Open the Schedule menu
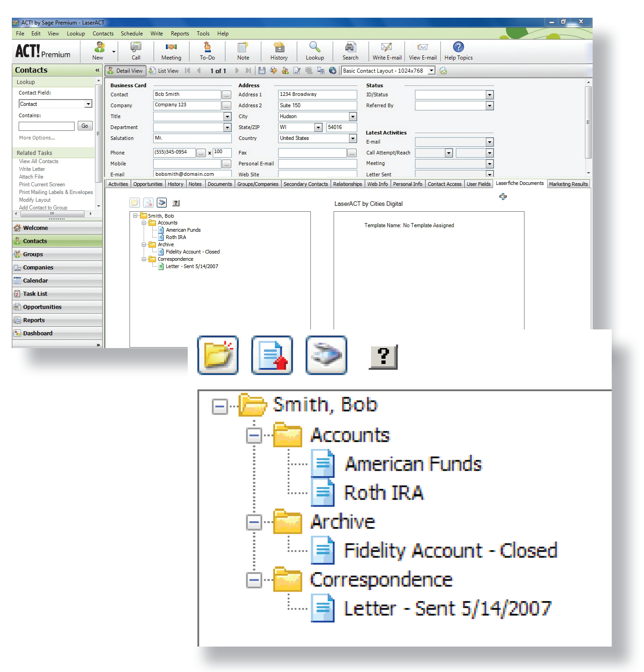 pos(132,33)
